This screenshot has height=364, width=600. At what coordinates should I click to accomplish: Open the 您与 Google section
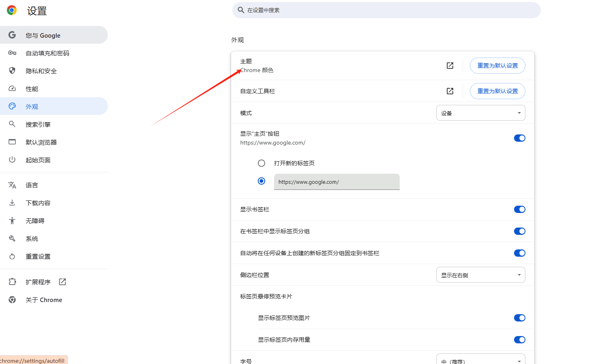point(54,35)
